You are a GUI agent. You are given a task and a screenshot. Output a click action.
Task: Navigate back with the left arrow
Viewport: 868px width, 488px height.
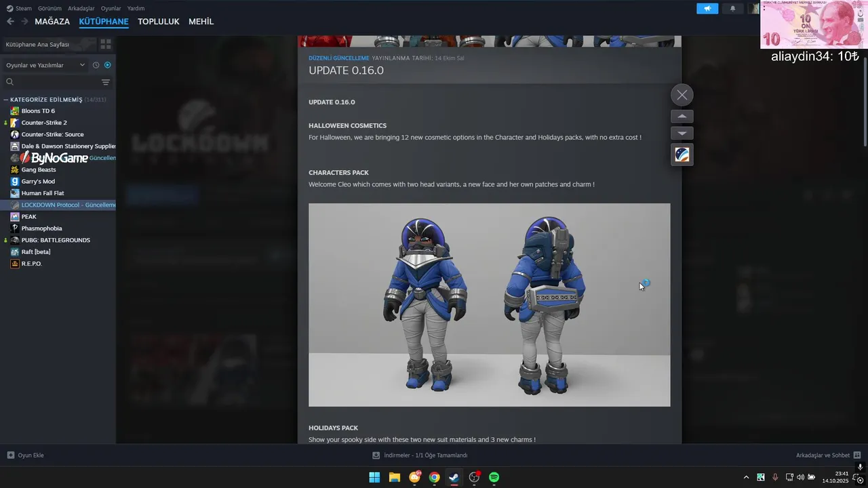pyautogui.click(x=10, y=22)
